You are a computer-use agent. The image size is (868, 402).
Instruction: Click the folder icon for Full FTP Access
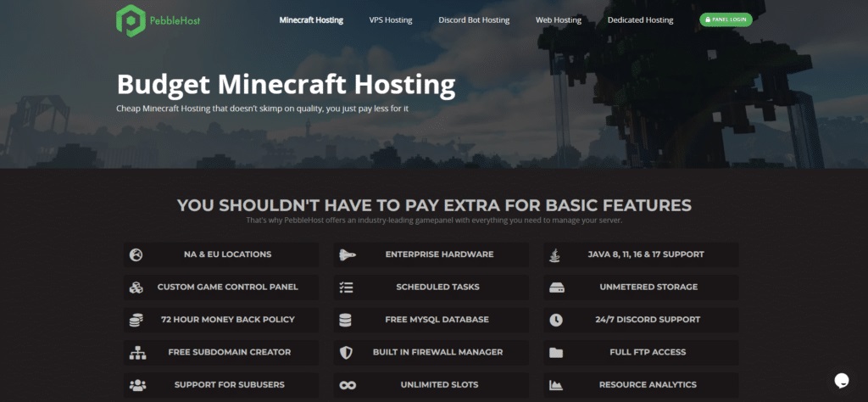pyautogui.click(x=556, y=353)
